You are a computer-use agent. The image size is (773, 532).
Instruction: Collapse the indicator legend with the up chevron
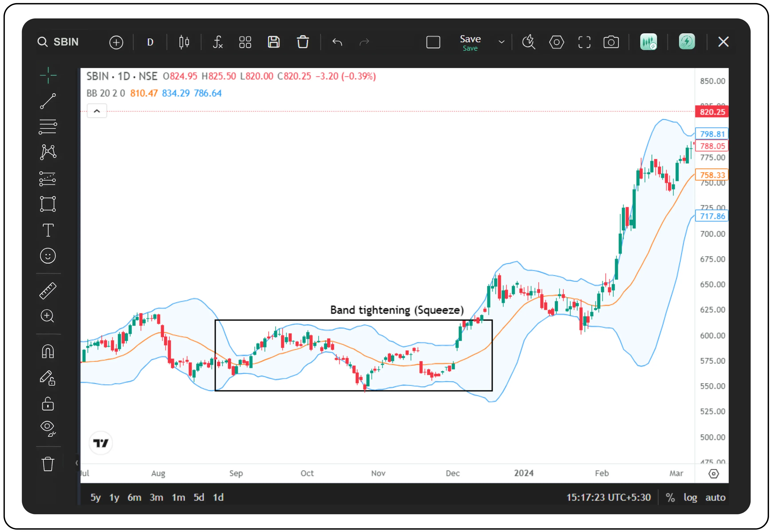click(97, 111)
